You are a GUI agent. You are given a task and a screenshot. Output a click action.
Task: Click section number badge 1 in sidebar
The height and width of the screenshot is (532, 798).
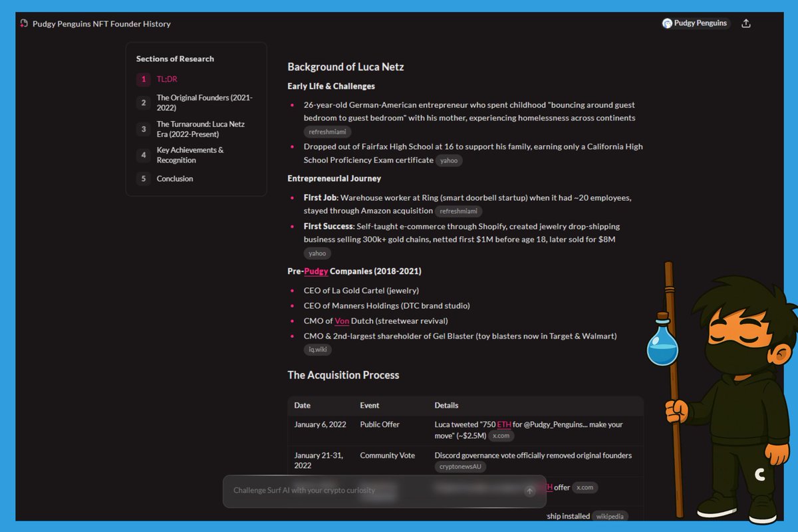pos(143,79)
